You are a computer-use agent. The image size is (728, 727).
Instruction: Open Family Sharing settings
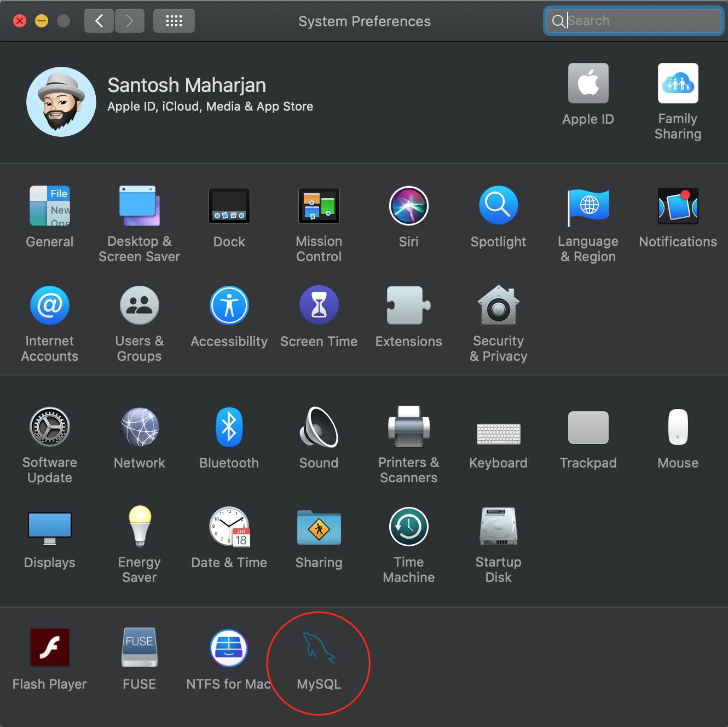pos(678,84)
